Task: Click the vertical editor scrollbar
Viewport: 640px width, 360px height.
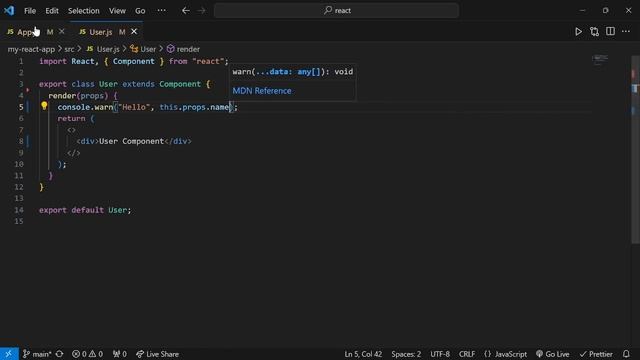Action: point(635,149)
